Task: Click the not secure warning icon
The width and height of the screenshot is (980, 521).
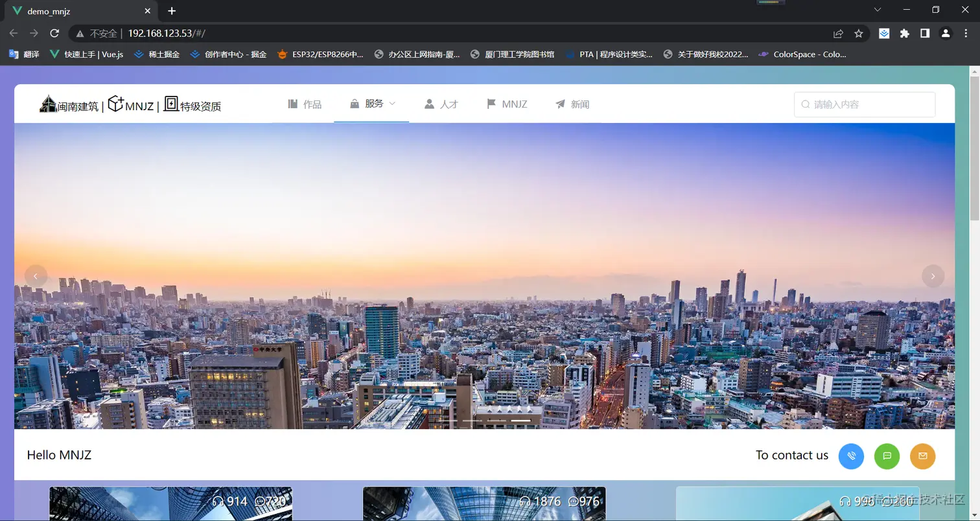Action: click(80, 33)
